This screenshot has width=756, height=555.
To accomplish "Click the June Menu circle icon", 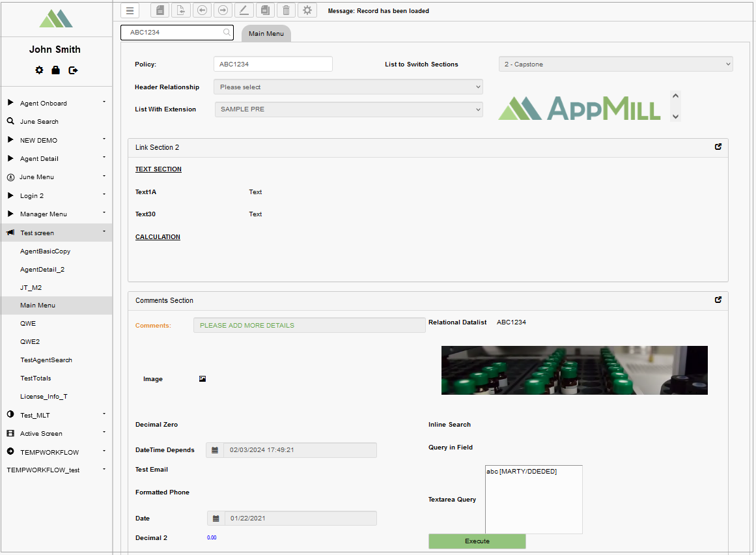I will click(10, 177).
